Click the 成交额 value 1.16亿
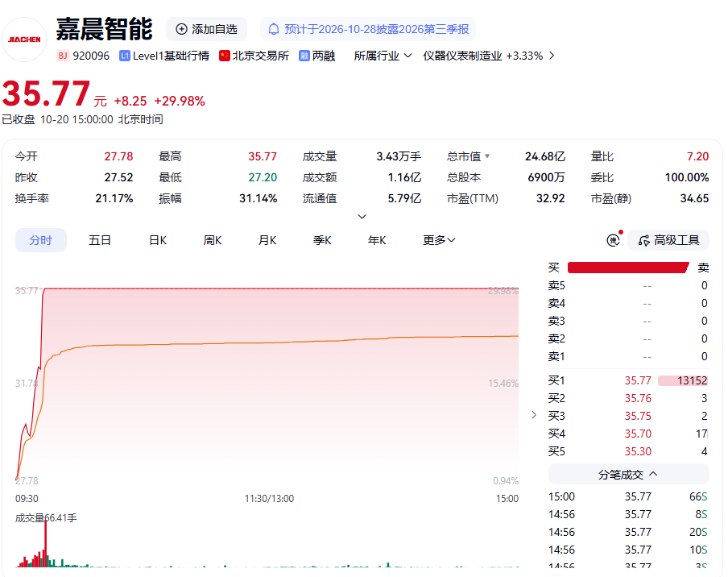The height and width of the screenshot is (577, 728). coord(404,177)
